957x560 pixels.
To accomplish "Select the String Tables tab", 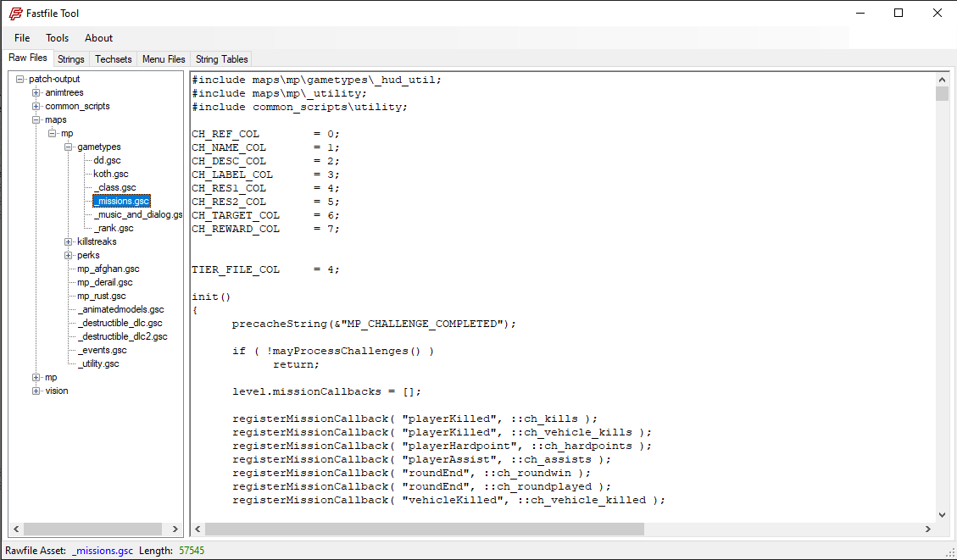I will pos(221,59).
